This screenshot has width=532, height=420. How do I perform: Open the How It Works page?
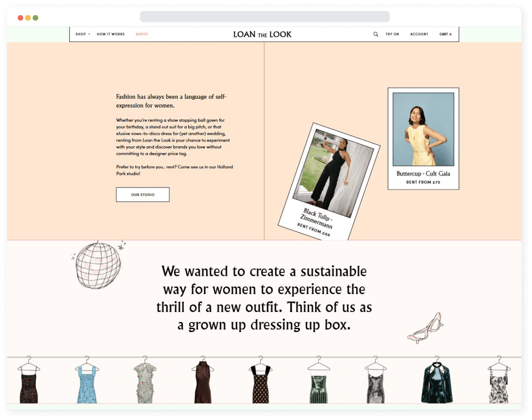coord(111,34)
